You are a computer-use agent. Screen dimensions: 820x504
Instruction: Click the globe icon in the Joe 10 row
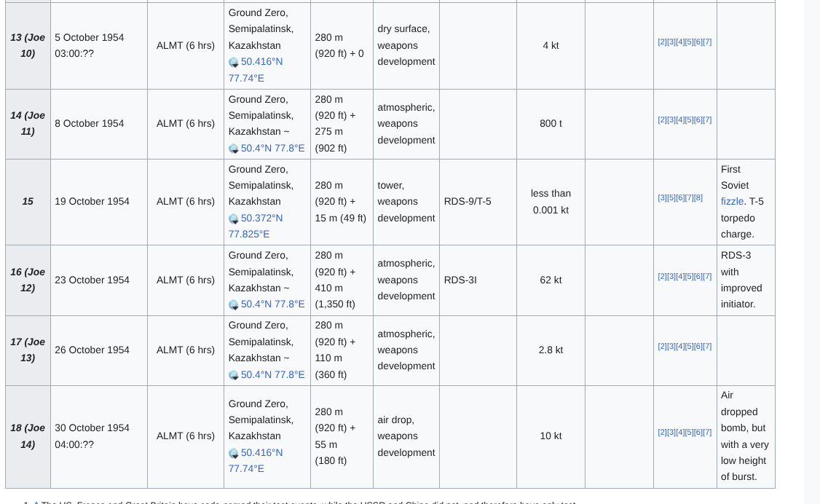(233, 63)
